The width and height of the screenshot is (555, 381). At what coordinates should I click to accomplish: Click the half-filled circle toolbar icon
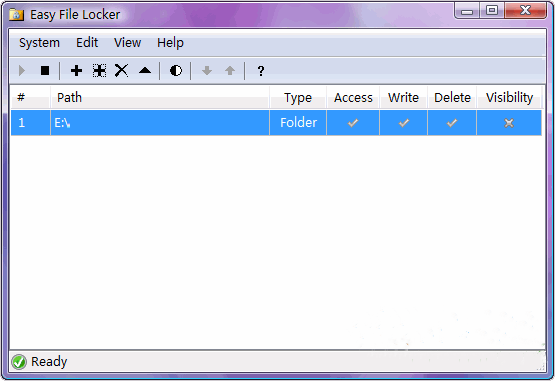pos(176,70)
